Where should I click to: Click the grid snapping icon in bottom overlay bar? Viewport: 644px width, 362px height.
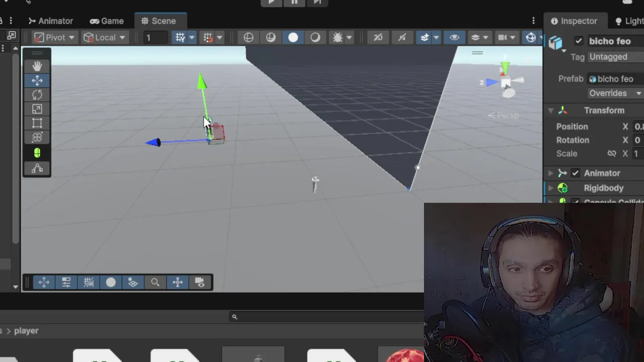tap(89, 283)
